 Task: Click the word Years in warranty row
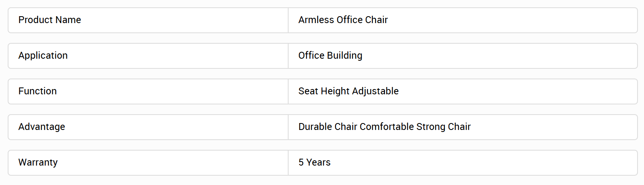point(319,162)
